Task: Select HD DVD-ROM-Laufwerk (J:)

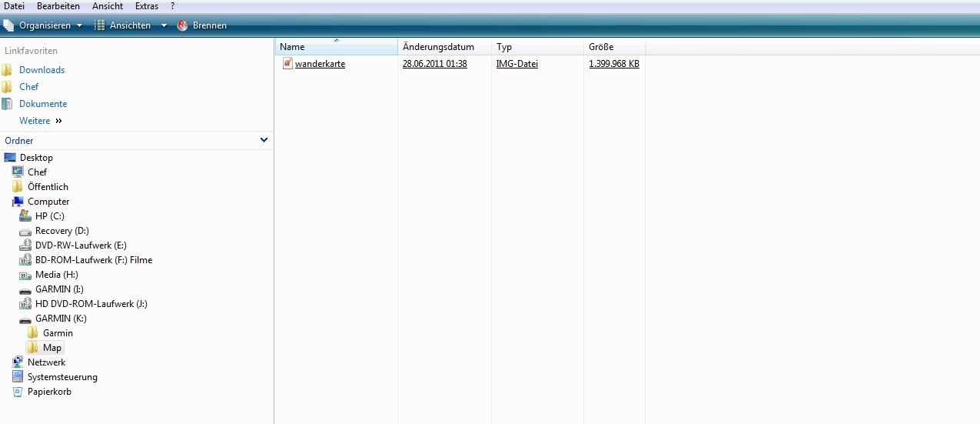Action: 91,304
